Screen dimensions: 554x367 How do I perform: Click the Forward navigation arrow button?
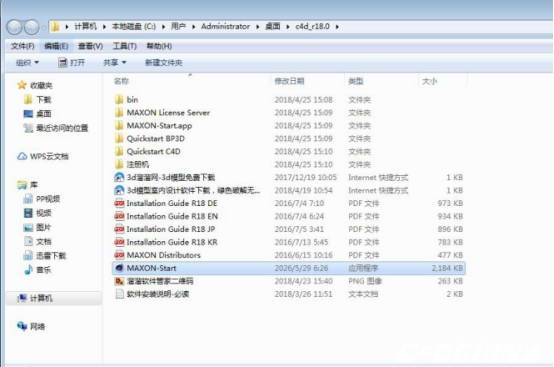click(x=31, y=27)
